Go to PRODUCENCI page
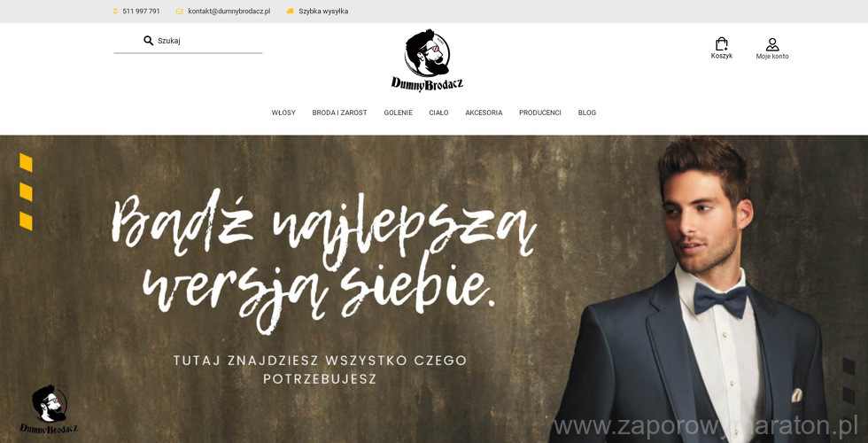868x443 pixels. 539,113
